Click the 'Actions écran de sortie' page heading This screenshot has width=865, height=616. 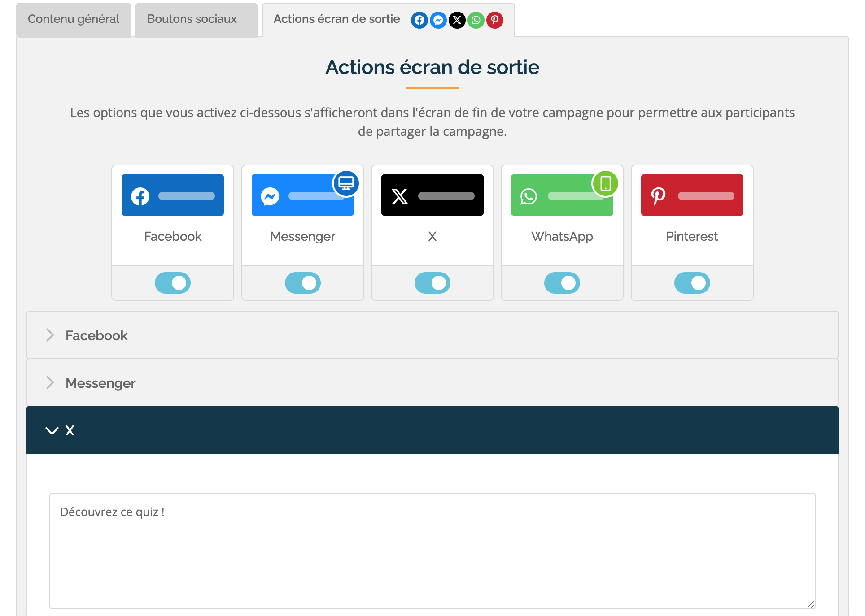point(432,67)
